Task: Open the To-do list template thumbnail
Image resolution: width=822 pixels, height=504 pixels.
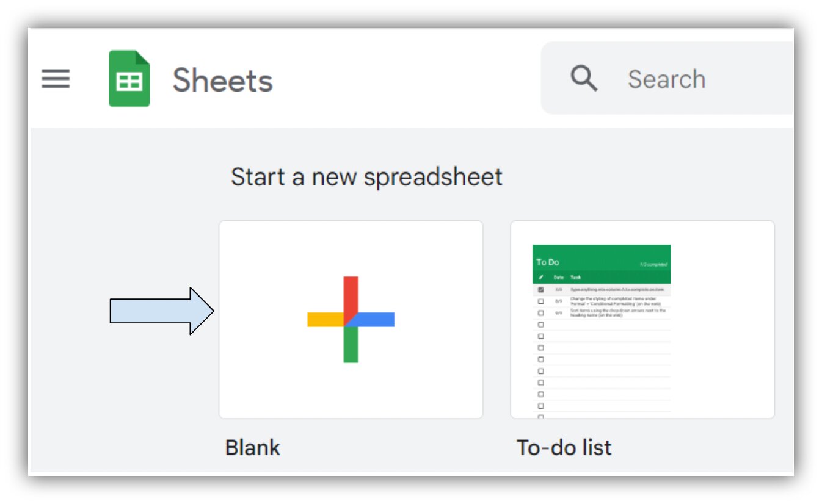Action: point(642,320)
